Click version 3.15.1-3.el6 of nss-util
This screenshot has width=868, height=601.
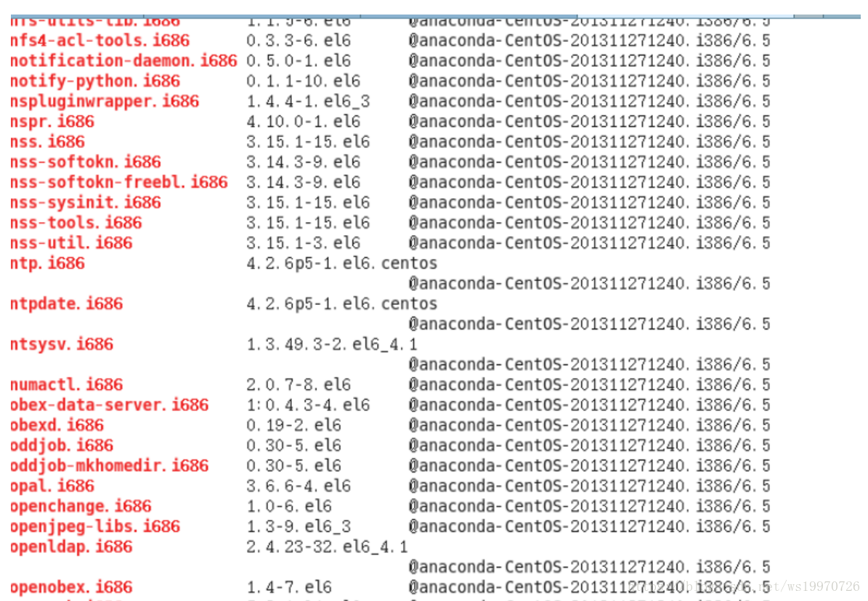point(304,243)
